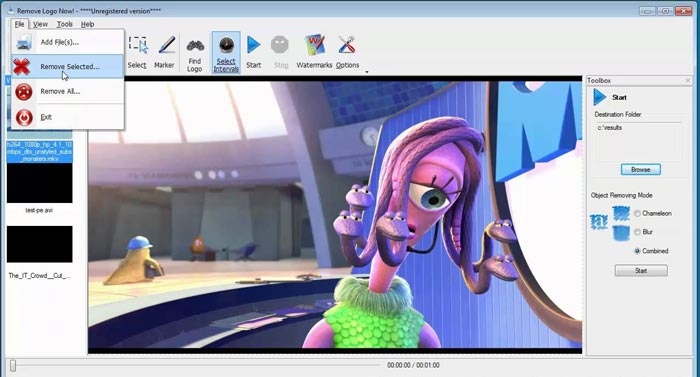Viewport: 700px width, 377px height.
Task: Select the Blur removing mode
Action: [638, 232]
